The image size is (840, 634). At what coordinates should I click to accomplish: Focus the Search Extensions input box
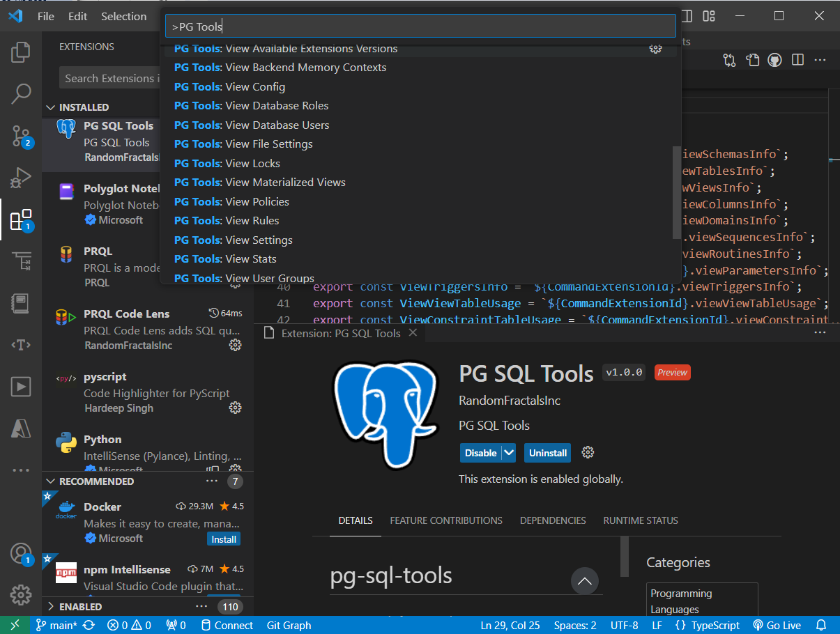tap(109, 78)
